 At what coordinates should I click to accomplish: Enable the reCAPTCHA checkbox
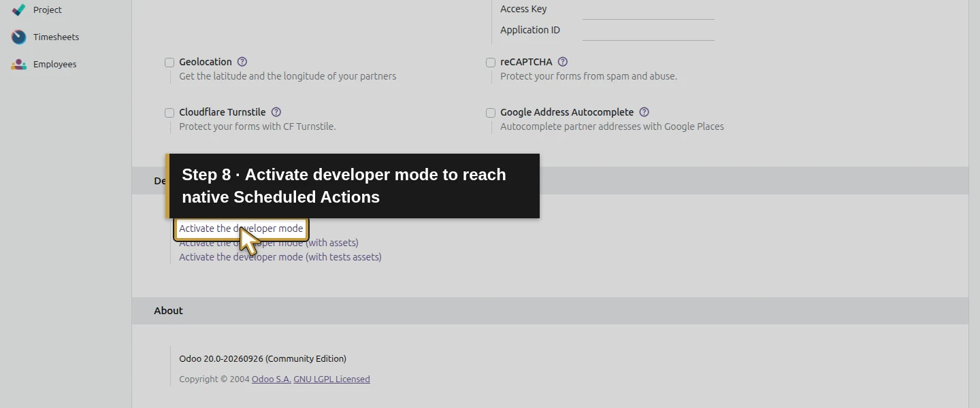click(491, 63)
